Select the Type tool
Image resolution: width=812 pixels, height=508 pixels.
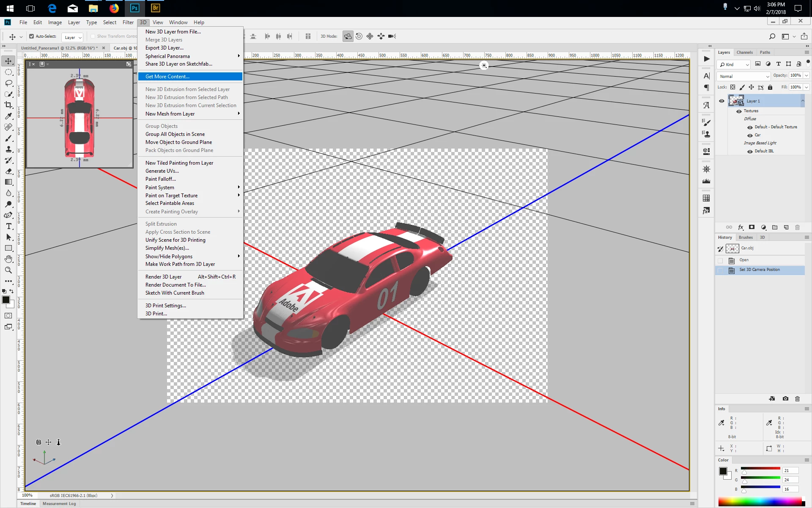click(x=8, y=226)
